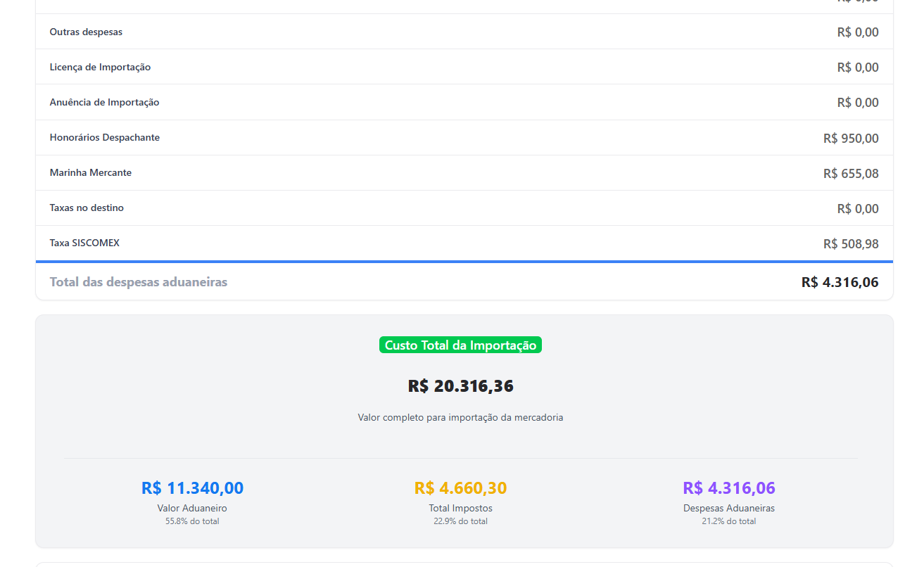Select the Anuência de Importação label

pos(104,103)
